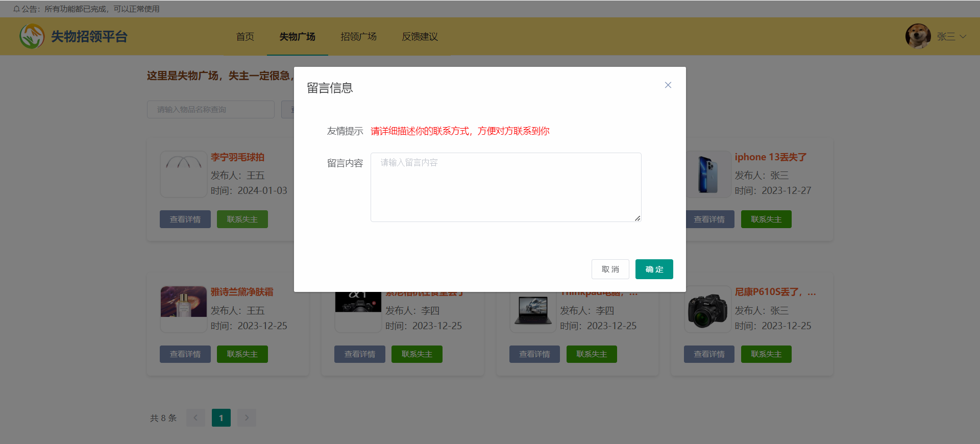Select the 失物广场 nav tab

click(x=298, y=37)
